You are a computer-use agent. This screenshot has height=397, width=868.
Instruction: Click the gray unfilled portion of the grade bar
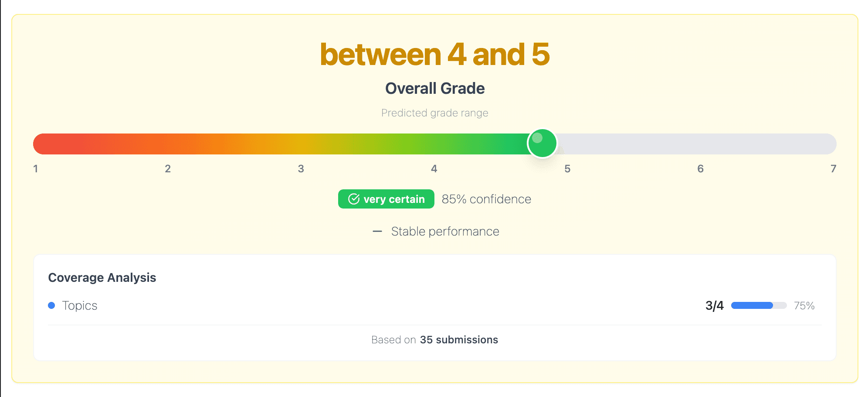[697, 143]
